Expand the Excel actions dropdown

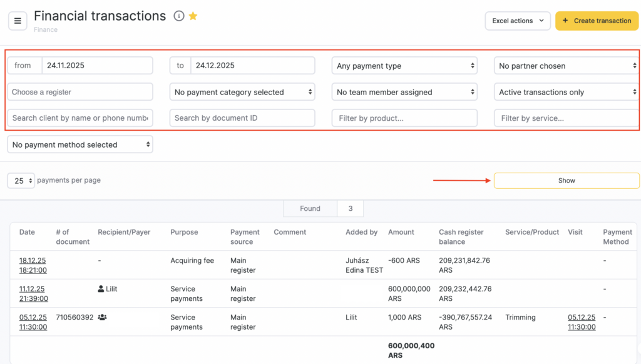click(517, 21)
